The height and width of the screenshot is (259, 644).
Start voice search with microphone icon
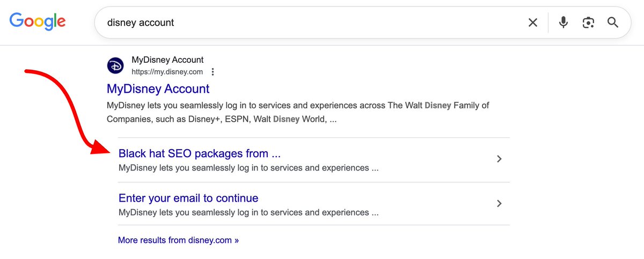click(563, 23)
